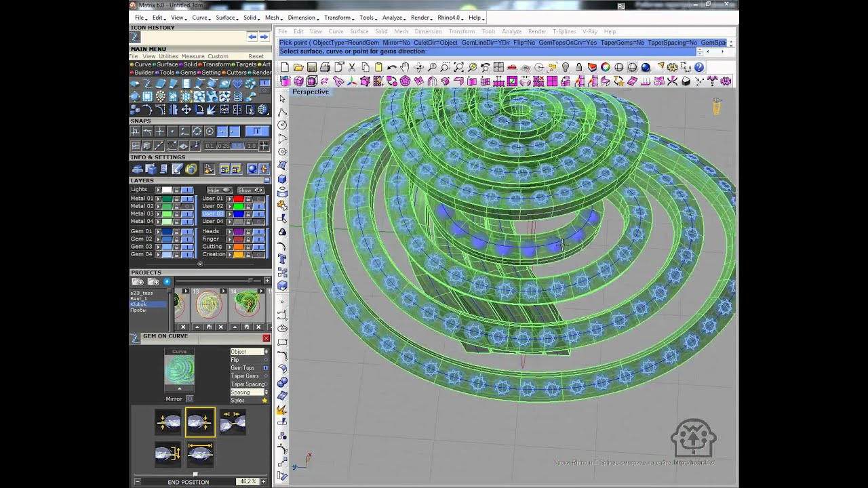Collapse the Layers panel header button
The height and width of the screenshot is (488, 868).
point(267,181)
